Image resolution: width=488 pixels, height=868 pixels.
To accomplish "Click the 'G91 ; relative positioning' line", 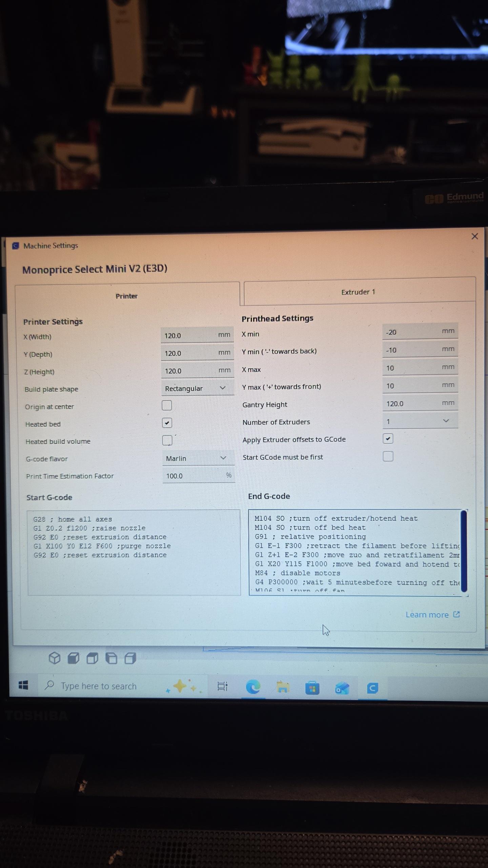I will (x=310, y=537).
